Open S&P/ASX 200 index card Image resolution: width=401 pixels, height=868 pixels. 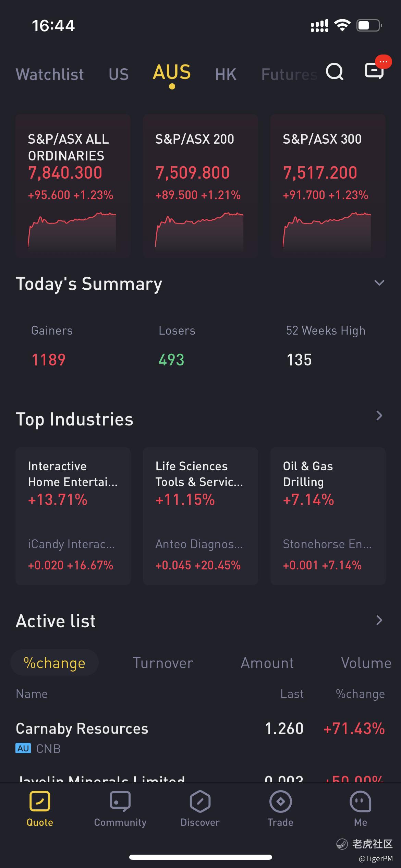200,185
